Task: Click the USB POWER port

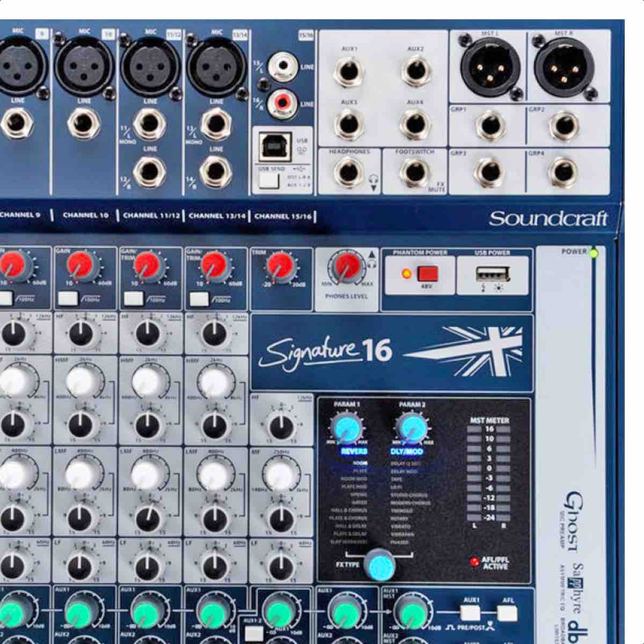Action: (x=493, y=274)
